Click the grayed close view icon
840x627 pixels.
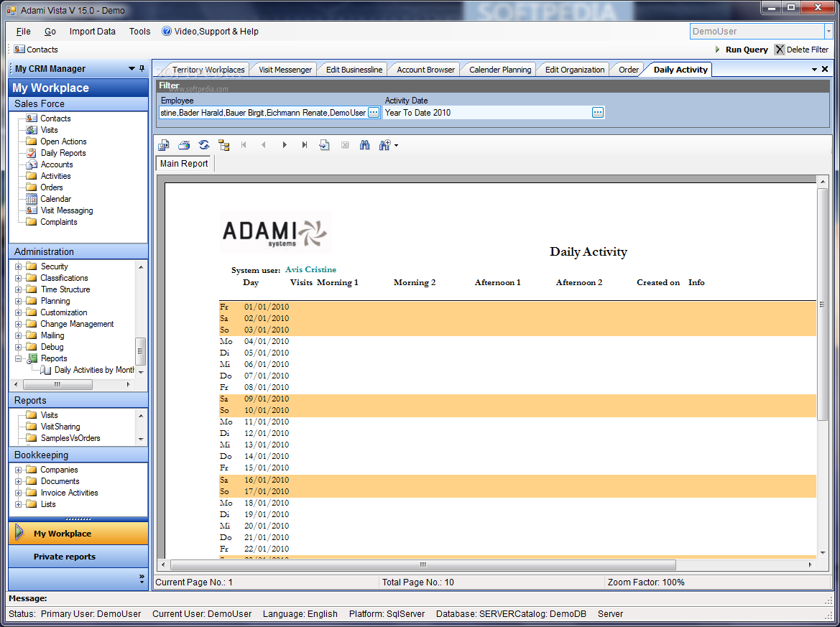click(345, 145)
